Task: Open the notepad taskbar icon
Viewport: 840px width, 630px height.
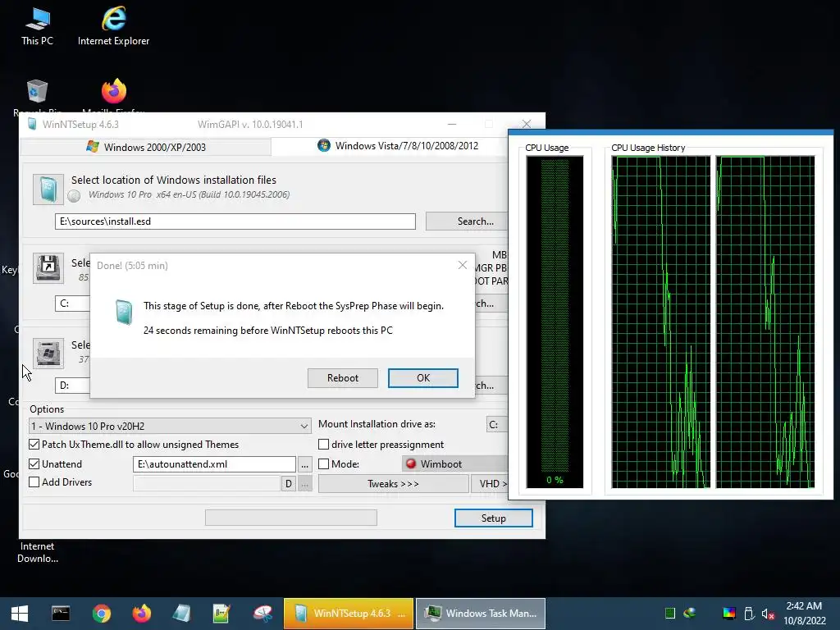Action: [181, 614]
